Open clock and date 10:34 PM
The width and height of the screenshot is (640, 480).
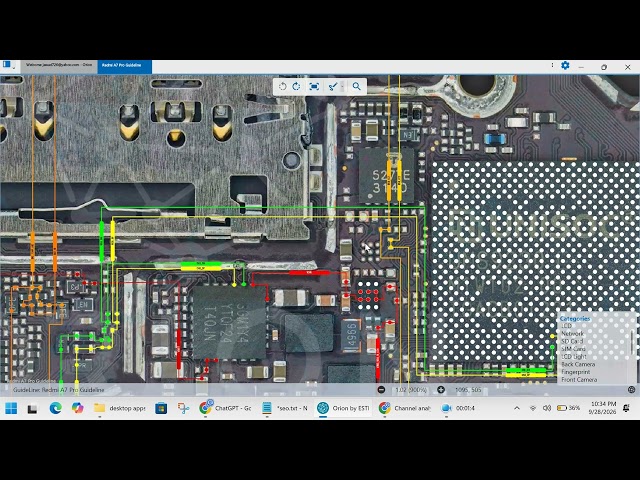tap(603, 408)
